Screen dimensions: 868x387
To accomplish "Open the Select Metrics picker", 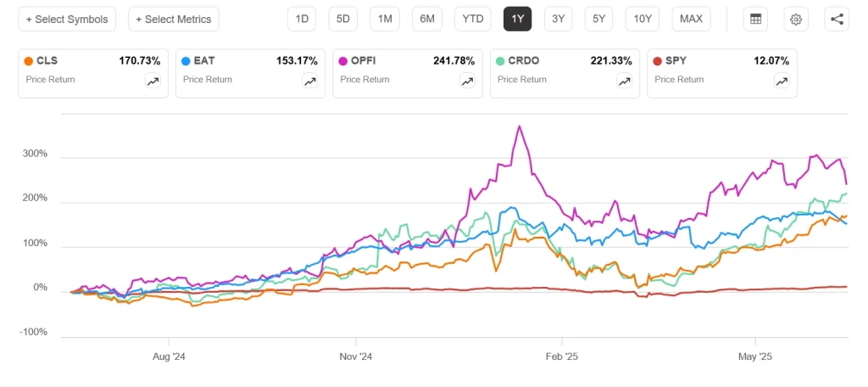I will tap(174, 19).
